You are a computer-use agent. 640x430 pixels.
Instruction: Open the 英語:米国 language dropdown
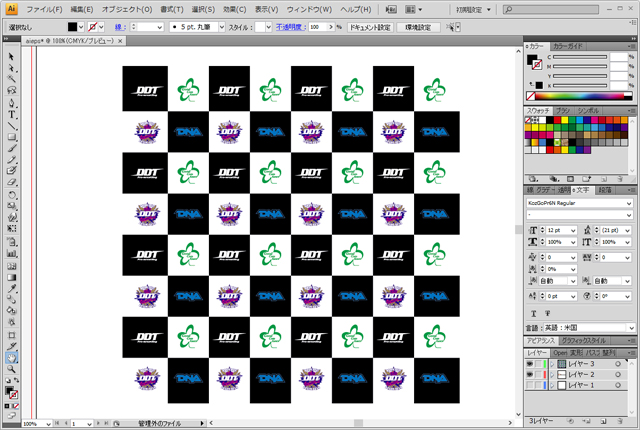631,328
